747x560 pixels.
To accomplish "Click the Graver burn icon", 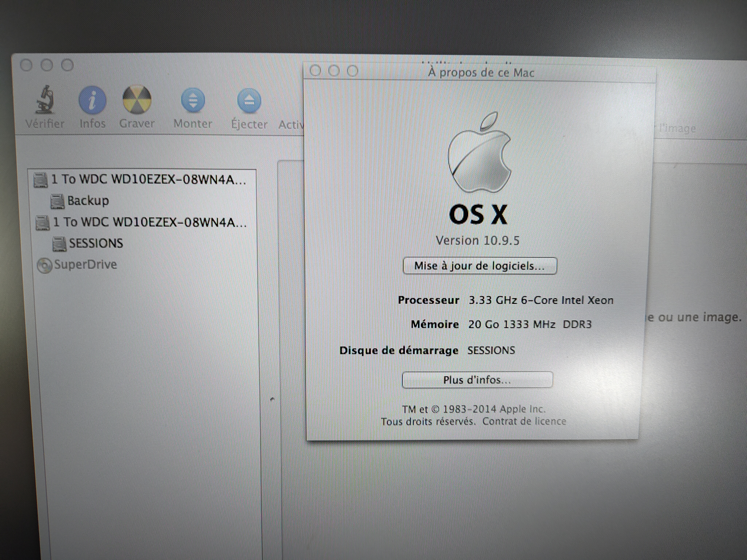I will coord(137,100).
